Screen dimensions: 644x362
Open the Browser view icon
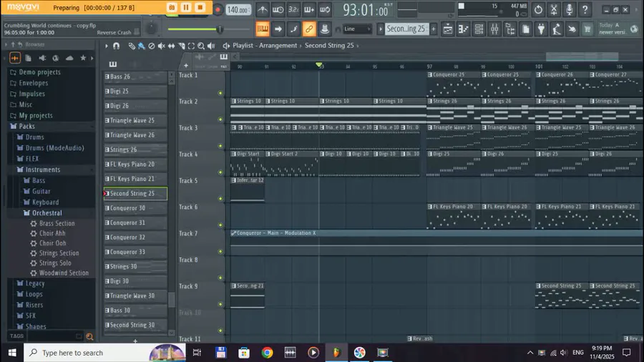(510, 29)
